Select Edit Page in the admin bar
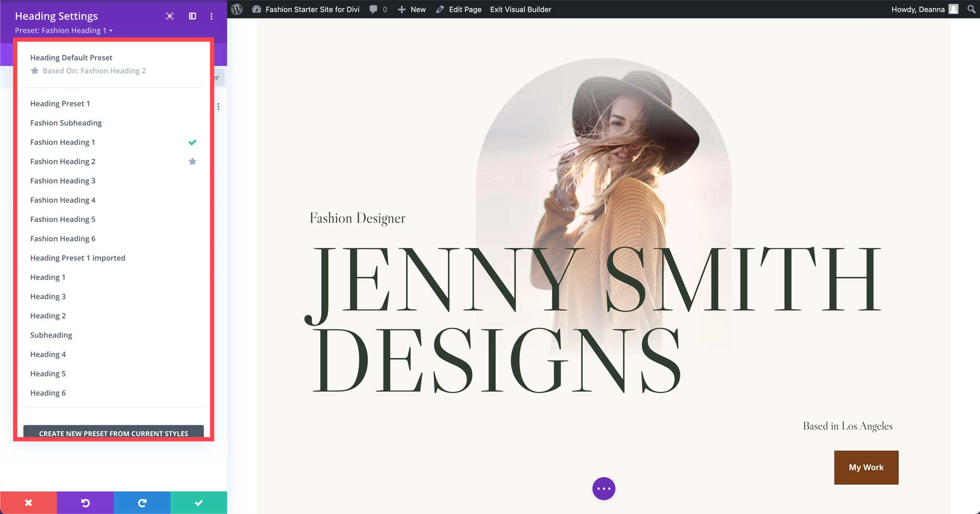The width and height of the screenshot is (980, 514). pos(459,9)
